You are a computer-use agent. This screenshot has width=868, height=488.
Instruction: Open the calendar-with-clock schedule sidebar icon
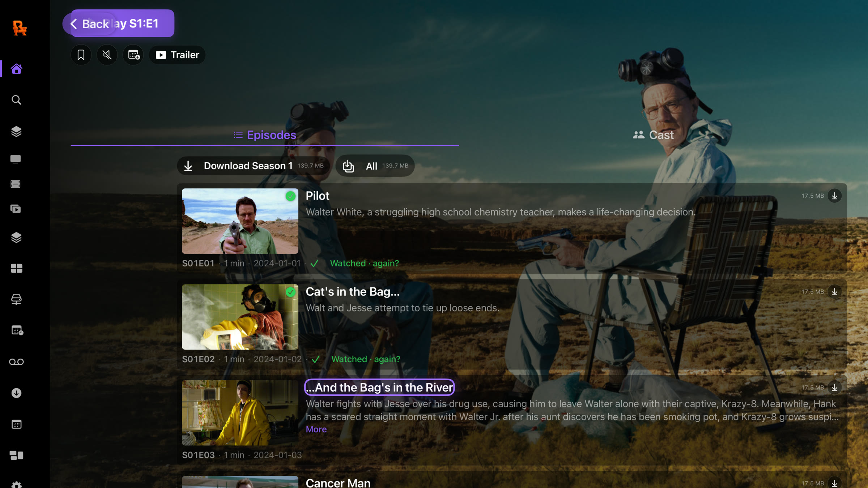(x=17, y=330)
